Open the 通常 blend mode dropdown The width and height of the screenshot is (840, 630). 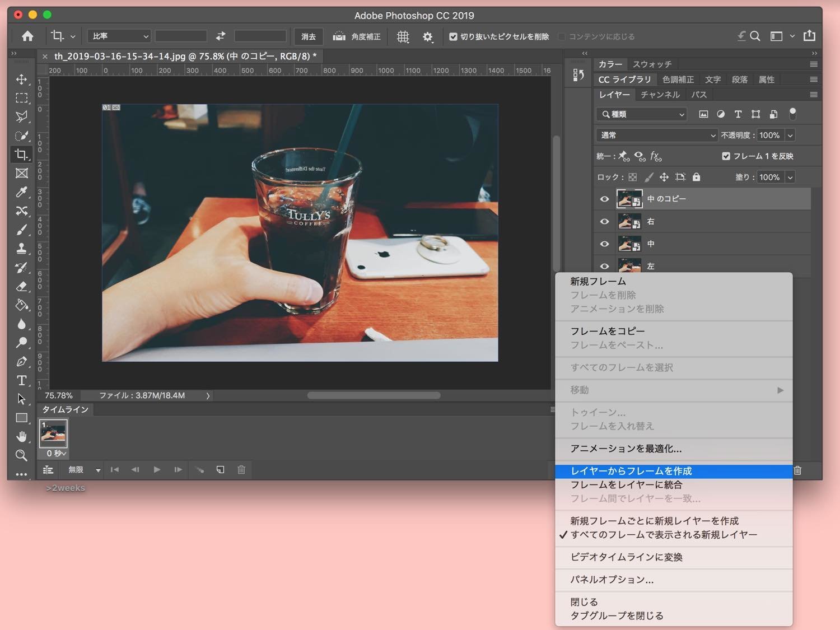click(657, 136)
